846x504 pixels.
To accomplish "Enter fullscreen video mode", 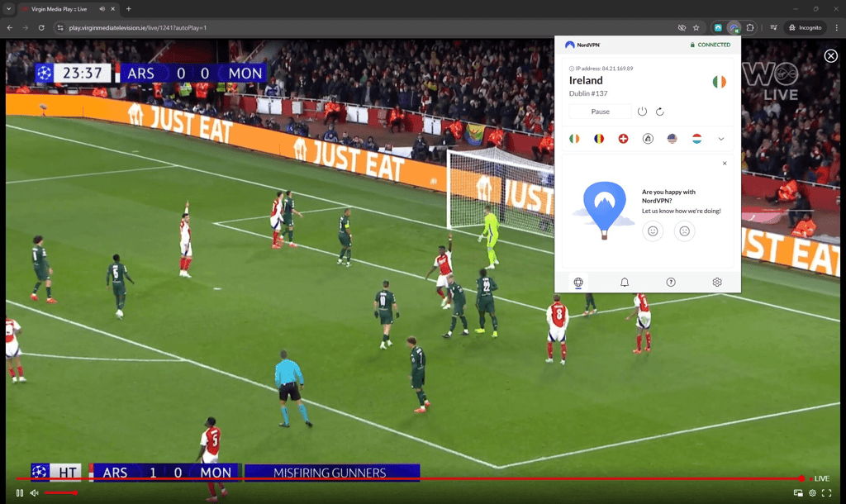I will click(826, 492).
